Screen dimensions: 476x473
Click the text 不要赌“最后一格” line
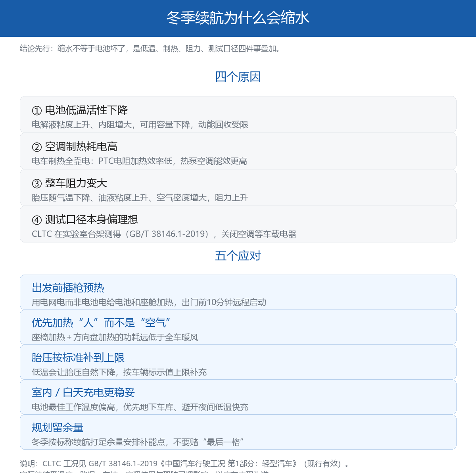pos(138,442)
